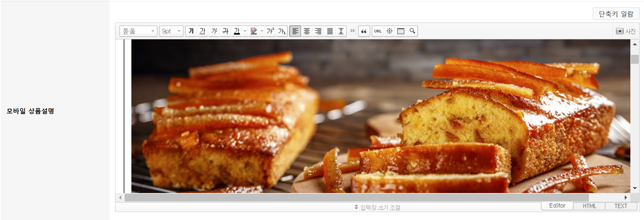Toggle bold text formatting

click(191, 31)
